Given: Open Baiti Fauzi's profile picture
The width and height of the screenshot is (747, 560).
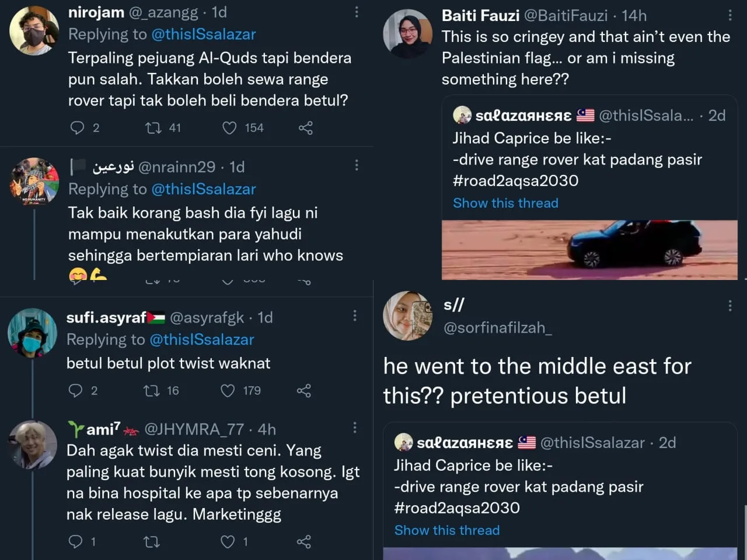Looking at the screenshot, I should [407, 34].
